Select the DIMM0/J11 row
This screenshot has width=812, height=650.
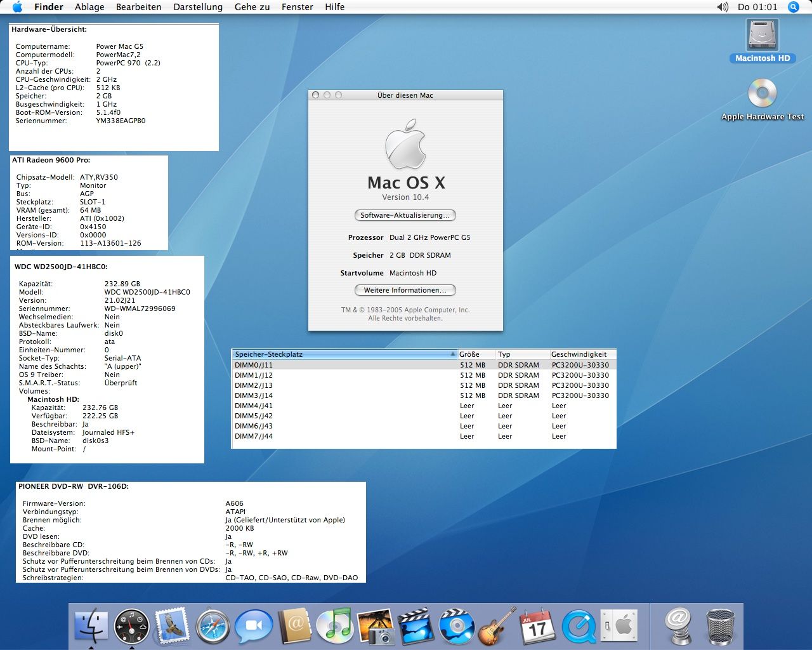pyautogui.click(x=424, y=365)
